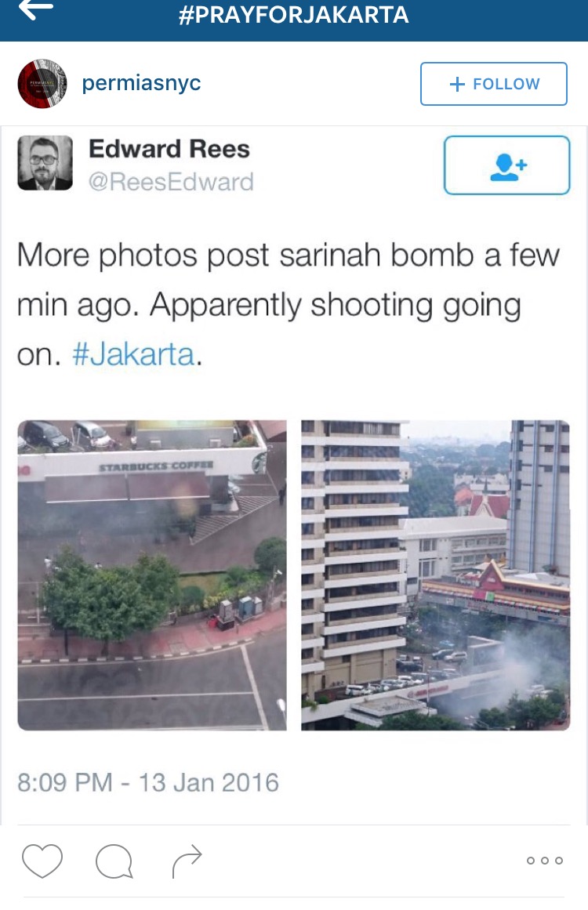This screenshot has height=910, width=588.
Task: Open comments via the speech bubble icon
Action: coord(114,861)
